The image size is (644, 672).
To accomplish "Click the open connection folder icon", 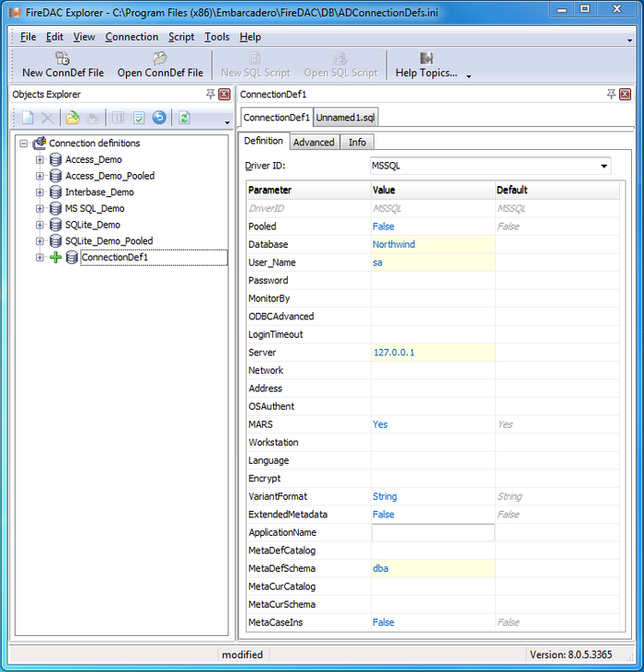I will click(73, 118).
